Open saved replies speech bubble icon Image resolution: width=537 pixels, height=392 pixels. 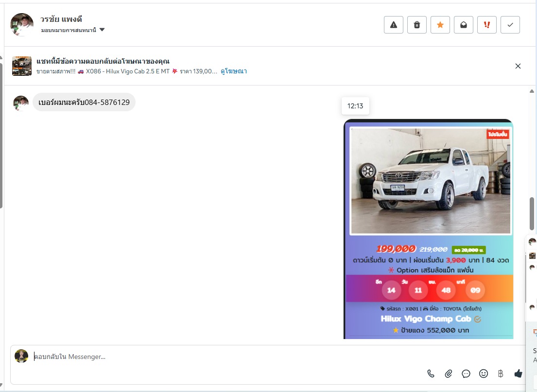[x=466, y=374]
